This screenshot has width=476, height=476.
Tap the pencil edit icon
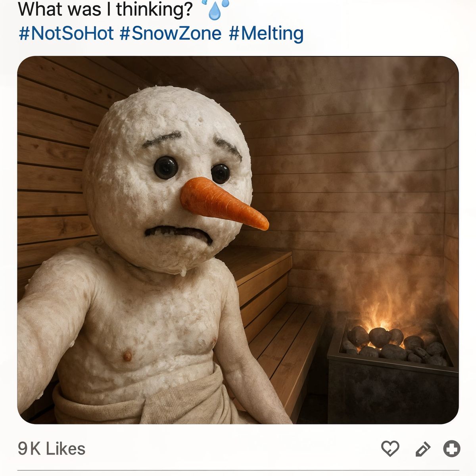pos(422,449)
